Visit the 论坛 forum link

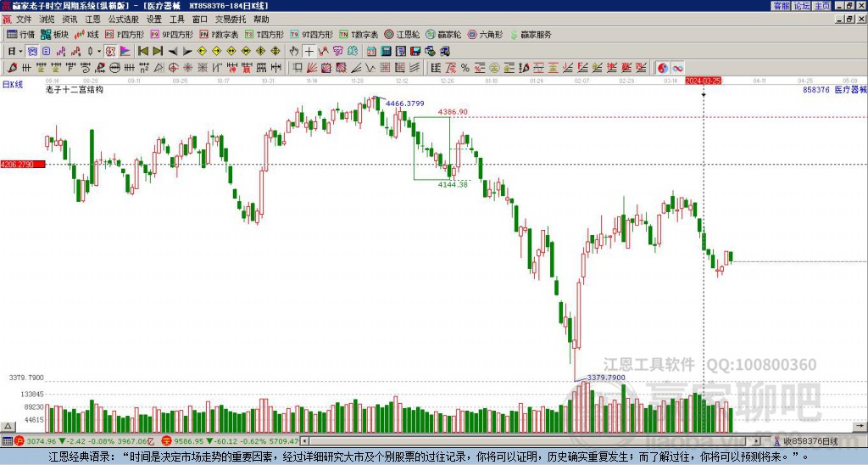click(802, 6)
